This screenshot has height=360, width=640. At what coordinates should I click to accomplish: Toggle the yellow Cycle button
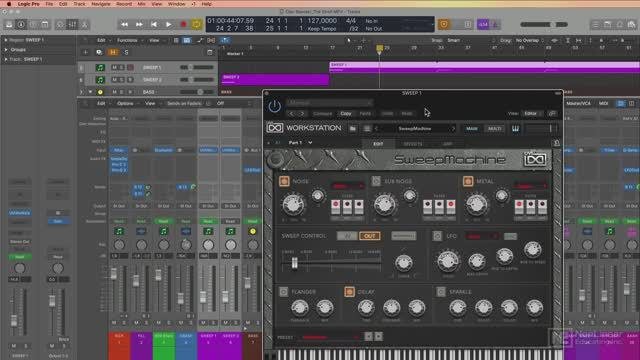(x=196, y=24)
